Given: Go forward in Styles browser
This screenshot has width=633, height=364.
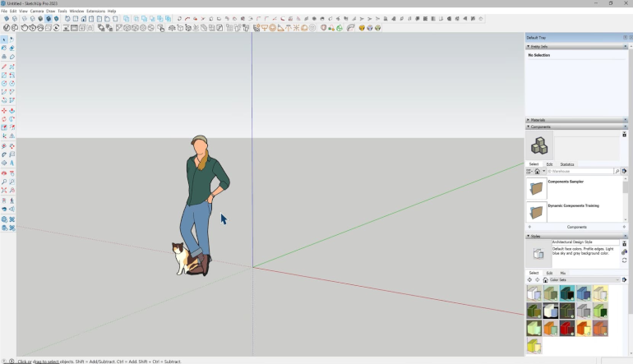Looking at the screenshot, I should pos(538,279).
